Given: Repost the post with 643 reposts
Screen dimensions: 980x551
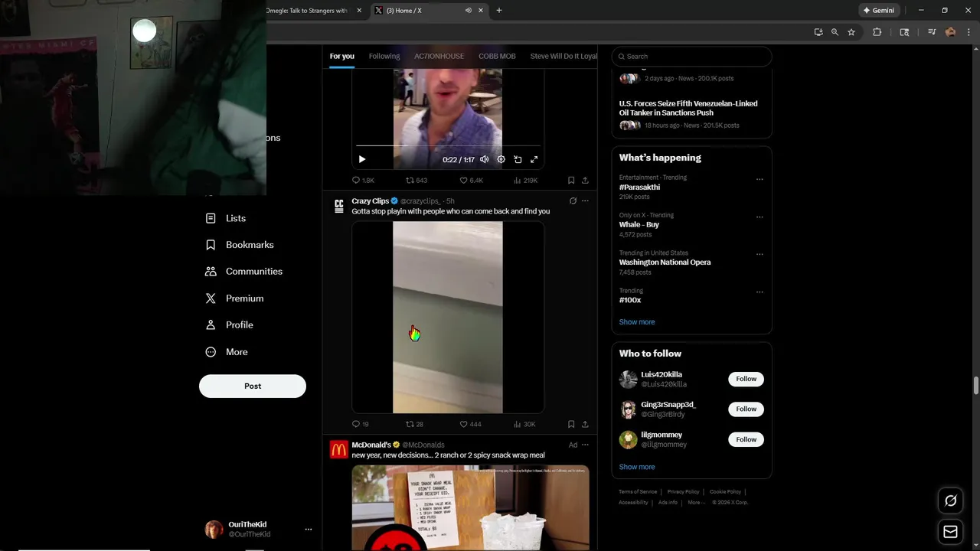Looking at the screenshot, I should 416,181.
